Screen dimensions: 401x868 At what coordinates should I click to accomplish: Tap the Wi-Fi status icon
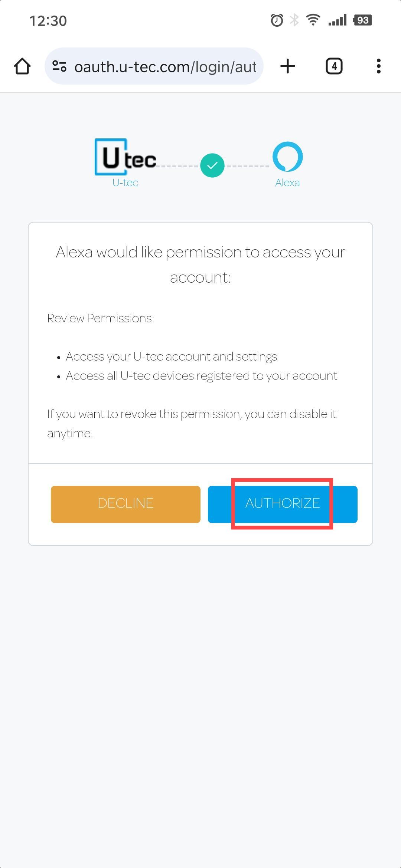tap(313, 20)
